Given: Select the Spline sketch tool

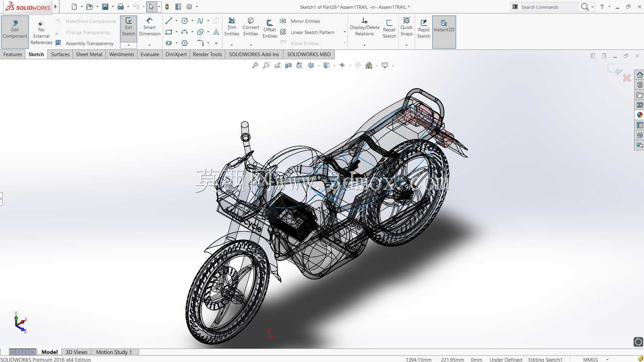Looking at the screenshot, I should 200,21.
